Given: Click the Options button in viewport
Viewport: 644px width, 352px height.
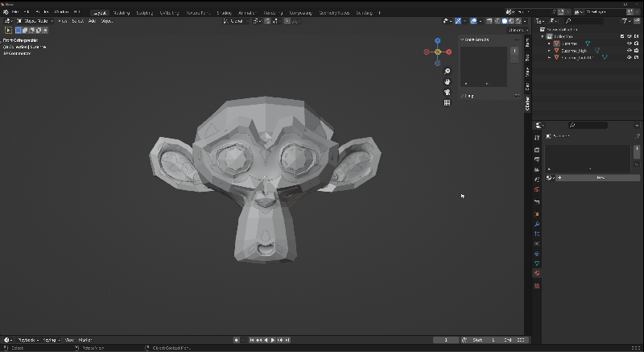Looking at the screenshot, I should click(518, 30).
